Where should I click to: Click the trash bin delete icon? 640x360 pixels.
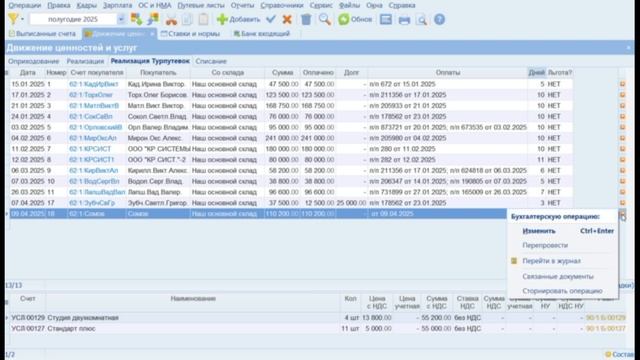point(306,19)
